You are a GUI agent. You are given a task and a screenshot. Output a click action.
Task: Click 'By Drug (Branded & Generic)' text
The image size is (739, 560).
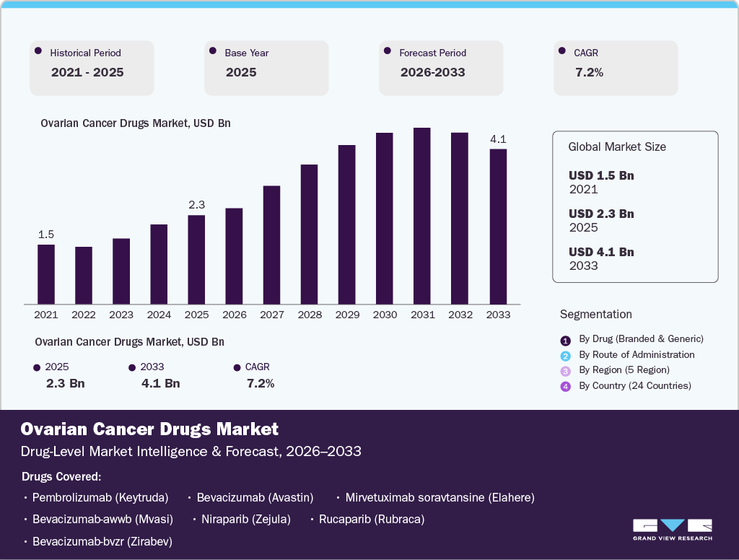point(641,339)
